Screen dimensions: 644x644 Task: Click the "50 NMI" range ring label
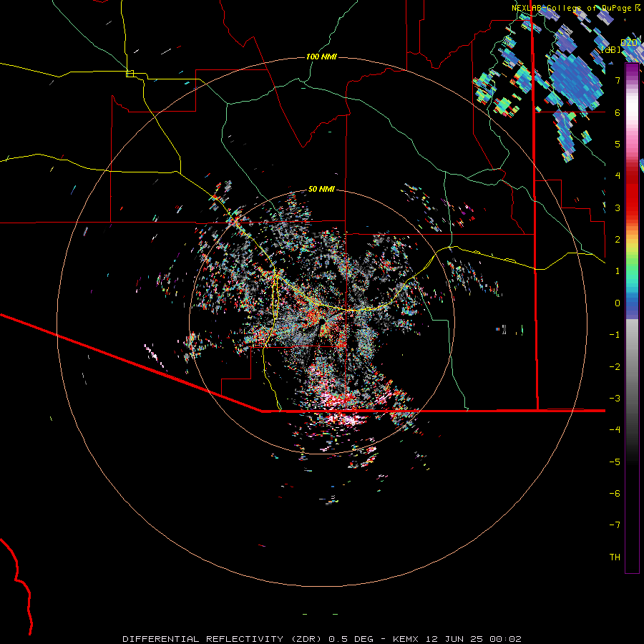(x=321, y=189)
